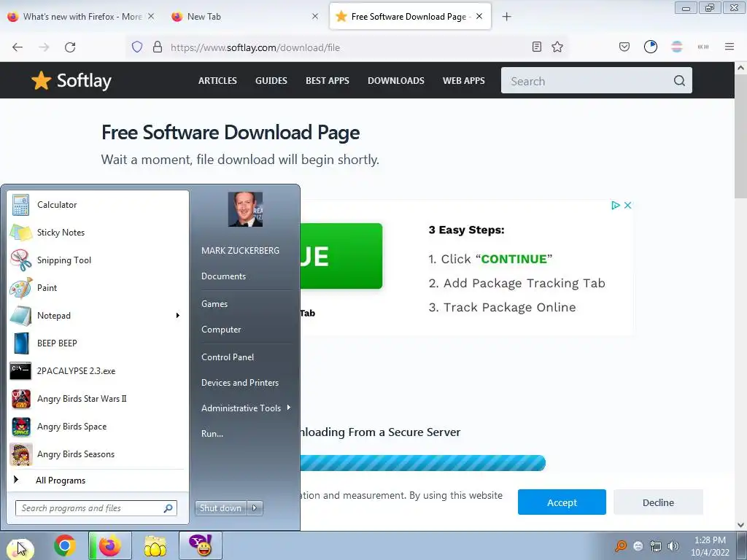Open the network tray icon
Screen dimensions: 747x560
pyautogui.click(x=656, y=546)
